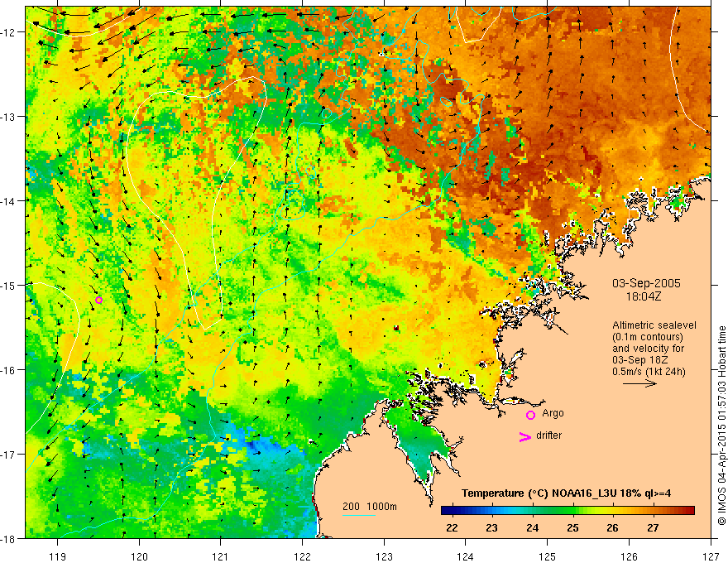
Task: Click the temperature color bar scale
Action: click(x=568, y=511)
